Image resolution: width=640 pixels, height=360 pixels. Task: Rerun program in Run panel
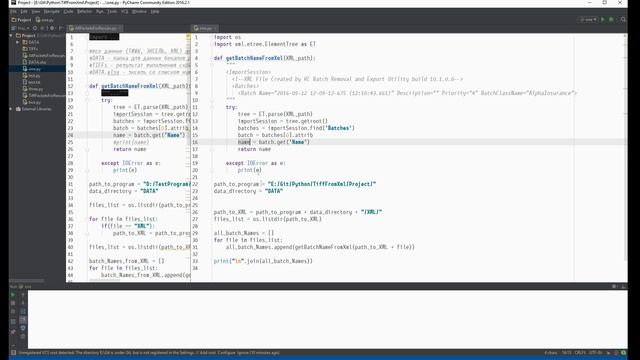tap(13, 294)
